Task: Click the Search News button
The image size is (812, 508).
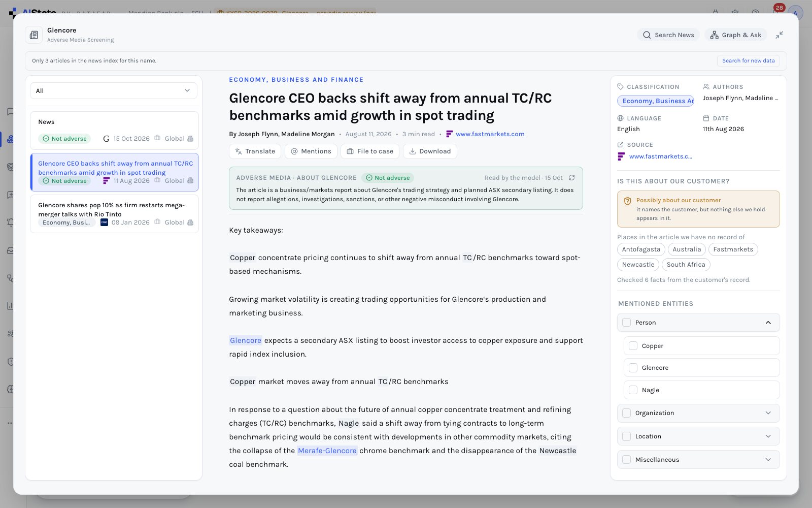Action: pos(668,35)
